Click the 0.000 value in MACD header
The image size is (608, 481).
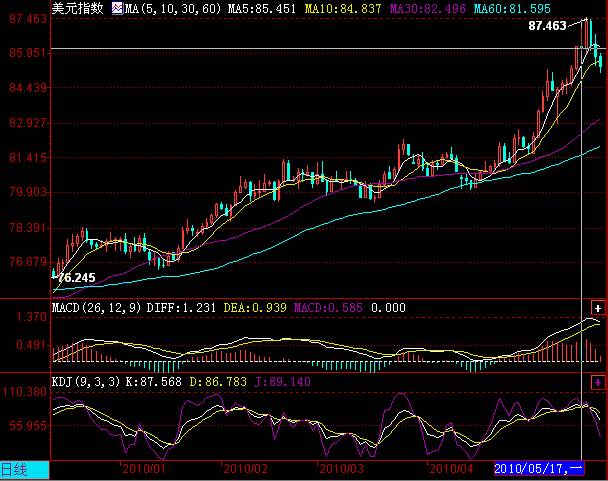pyautogui.click(x=388, y=308)
